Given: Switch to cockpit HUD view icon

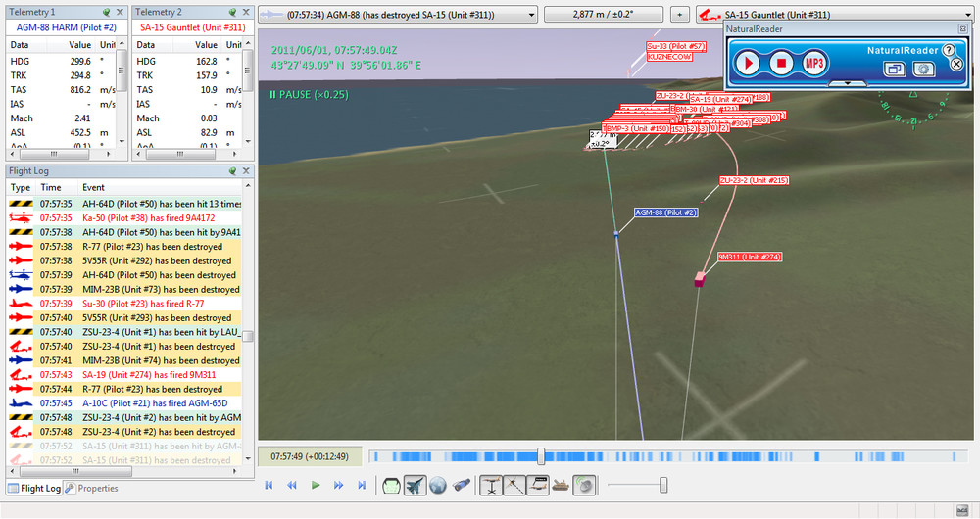Looking at the screenshot, I should 391,486.
